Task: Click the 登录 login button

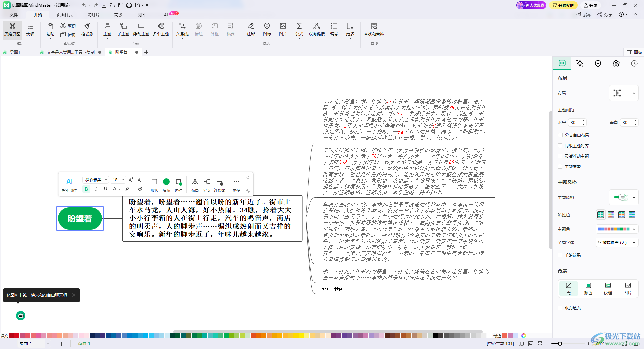Action: tap(590, 5)
